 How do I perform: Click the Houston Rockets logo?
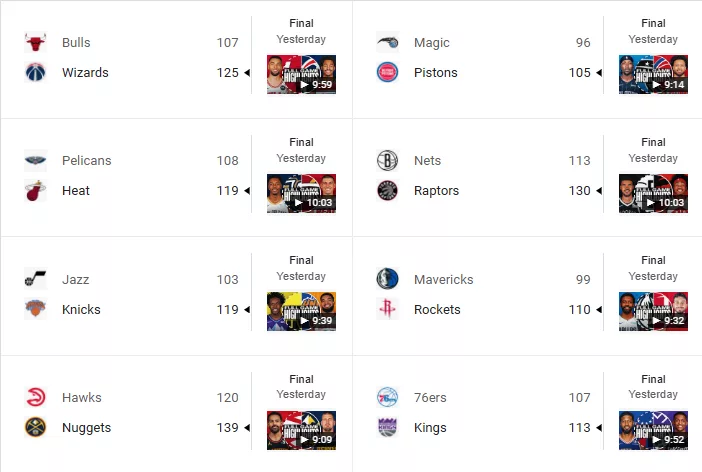point(387,309)
